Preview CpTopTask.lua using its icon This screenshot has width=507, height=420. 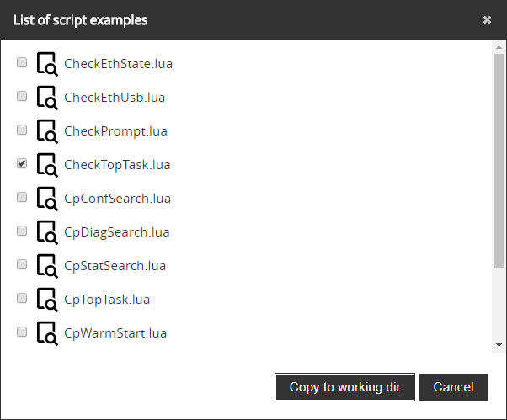pos(47,300)
